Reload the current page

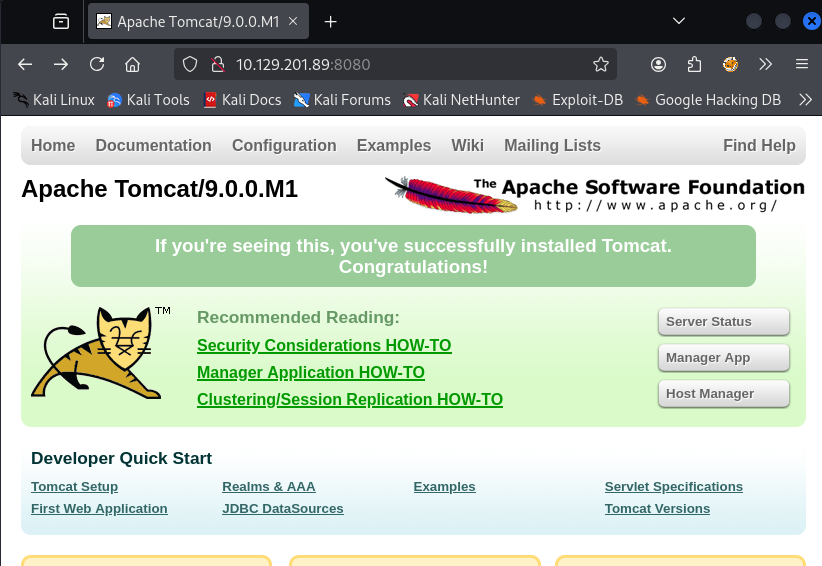point(97,64)
